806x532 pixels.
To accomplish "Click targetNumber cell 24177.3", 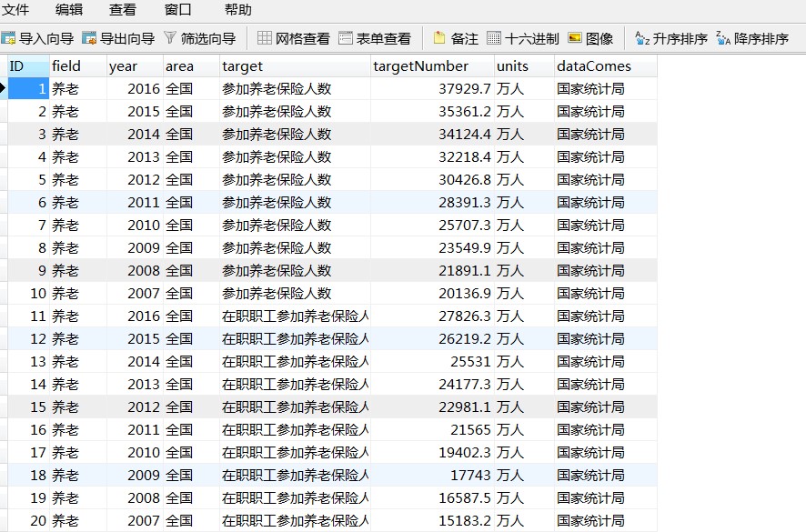I will tap(432, 384).
